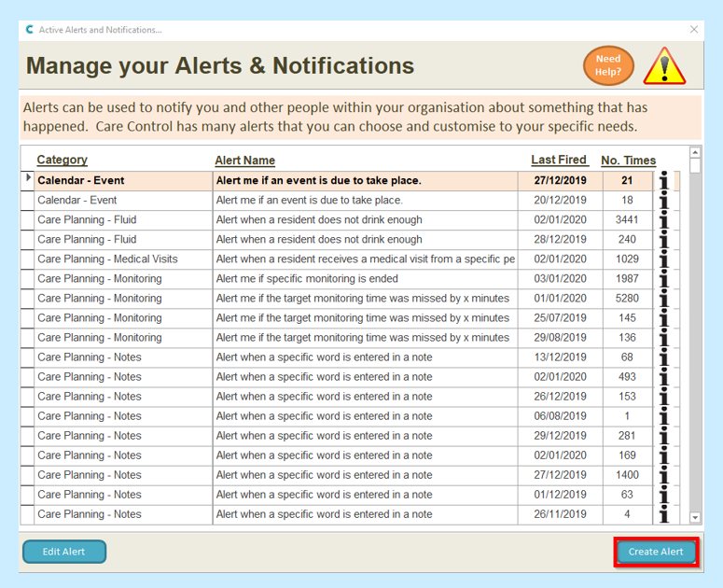723x588 pixels.
Task: Open info icon for Fluid alert with 240 times
Action: click(664, 240)
